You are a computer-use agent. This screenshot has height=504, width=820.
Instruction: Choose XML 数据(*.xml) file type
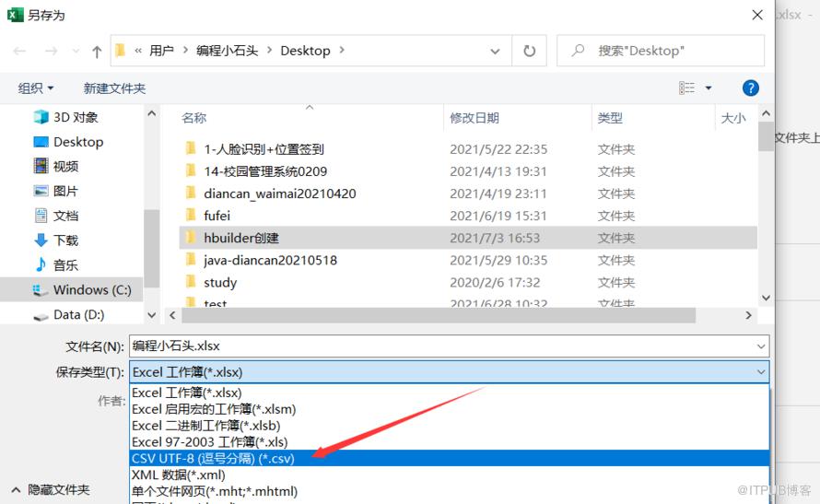[x=450, y=475]
